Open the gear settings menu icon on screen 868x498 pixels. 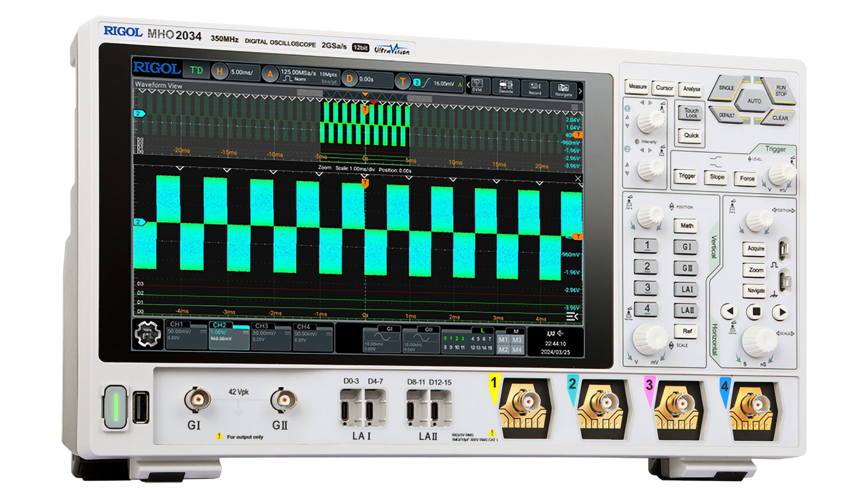coord(147,334)
